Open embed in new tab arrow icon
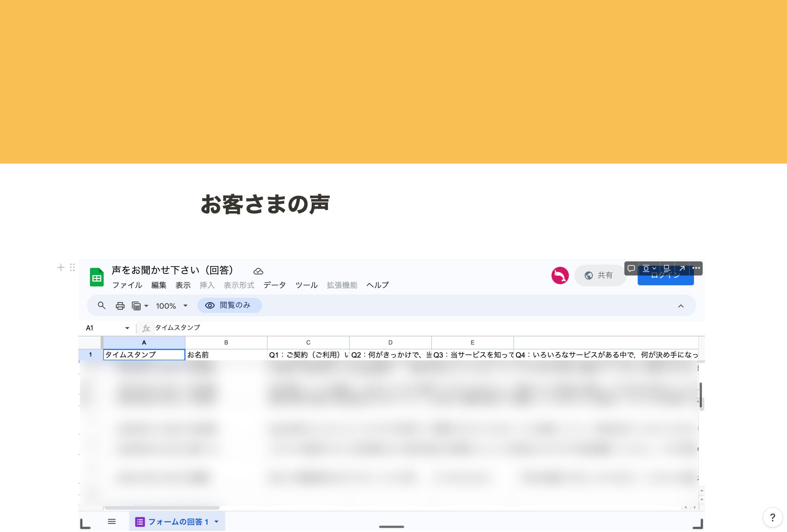This screenshot has width=787, height=532. pyautogui.click(x=682, y=268)
